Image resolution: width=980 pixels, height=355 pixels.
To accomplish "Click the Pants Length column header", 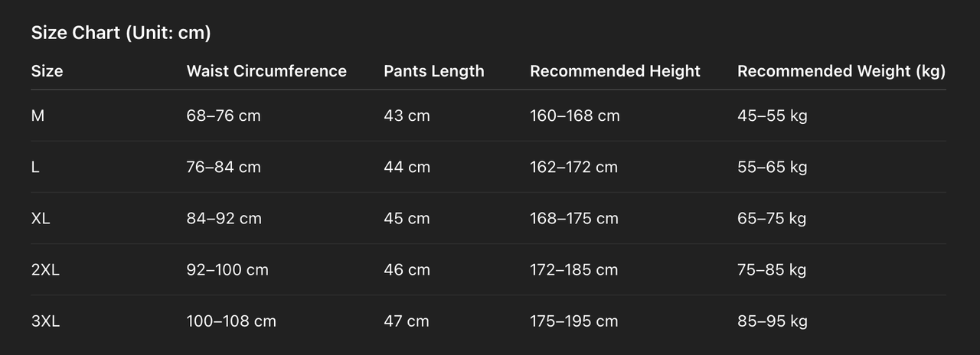I will (433, 71).
